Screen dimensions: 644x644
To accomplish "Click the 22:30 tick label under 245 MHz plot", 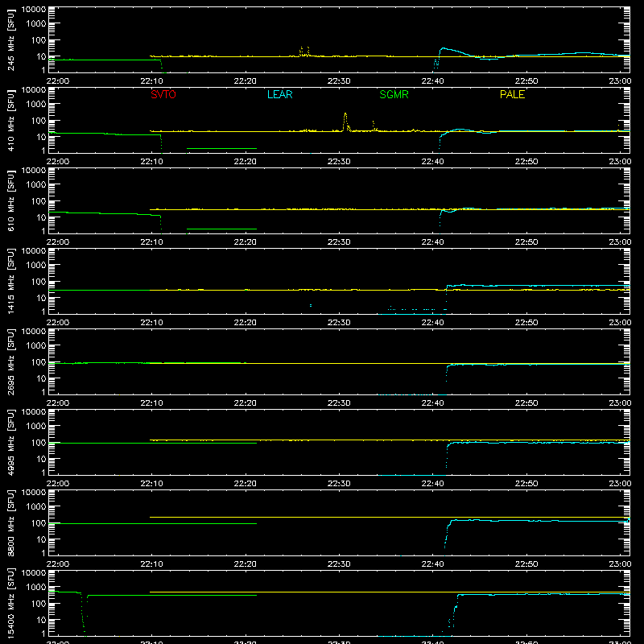I will click(339, 81).
